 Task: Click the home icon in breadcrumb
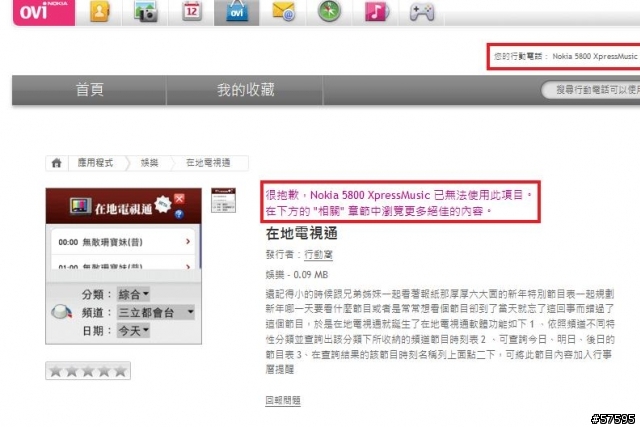(56, 163)
